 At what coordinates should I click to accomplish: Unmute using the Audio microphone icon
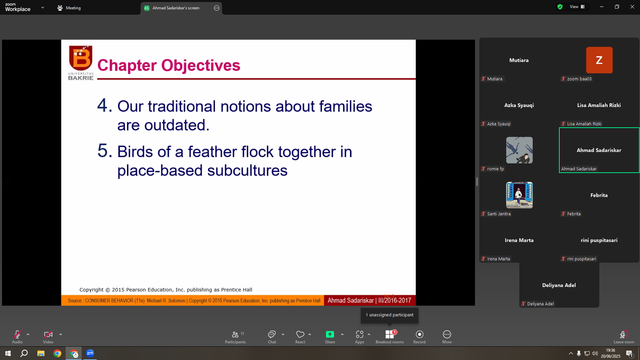tap(17, 334)
